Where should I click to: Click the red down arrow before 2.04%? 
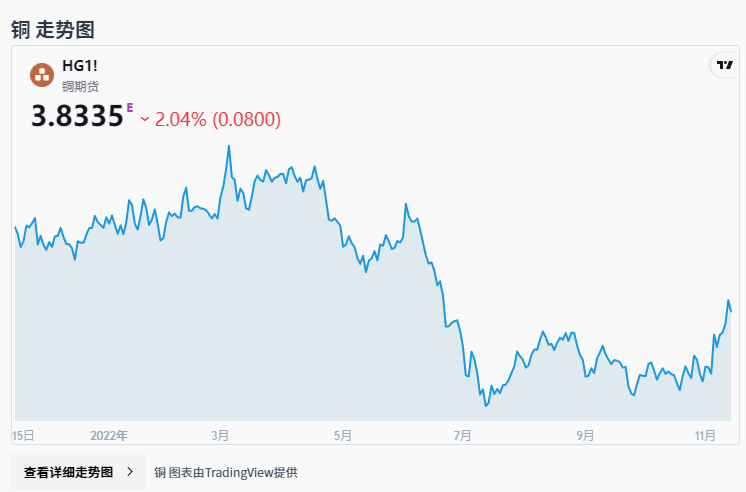(x=145, y=119)
